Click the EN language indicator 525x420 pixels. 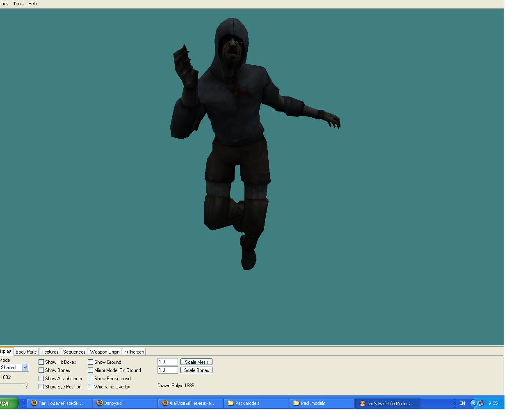tap(462, 404)
